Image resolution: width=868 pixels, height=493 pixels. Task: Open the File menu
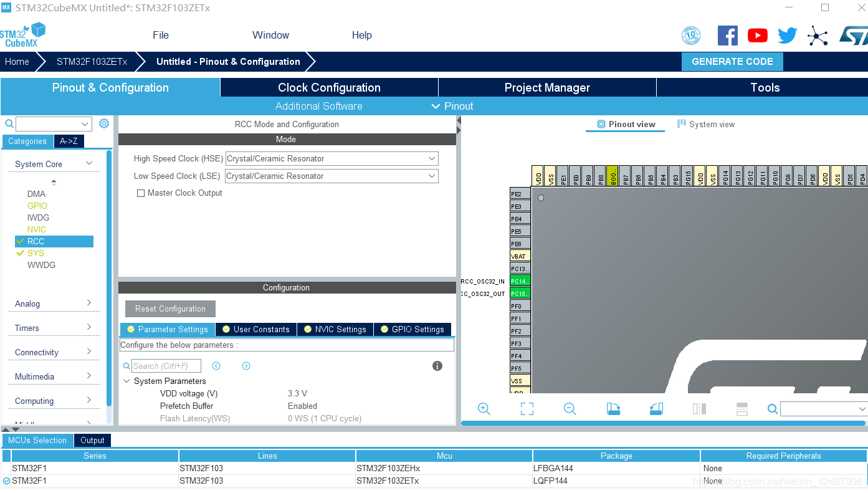tap(161, 36)
